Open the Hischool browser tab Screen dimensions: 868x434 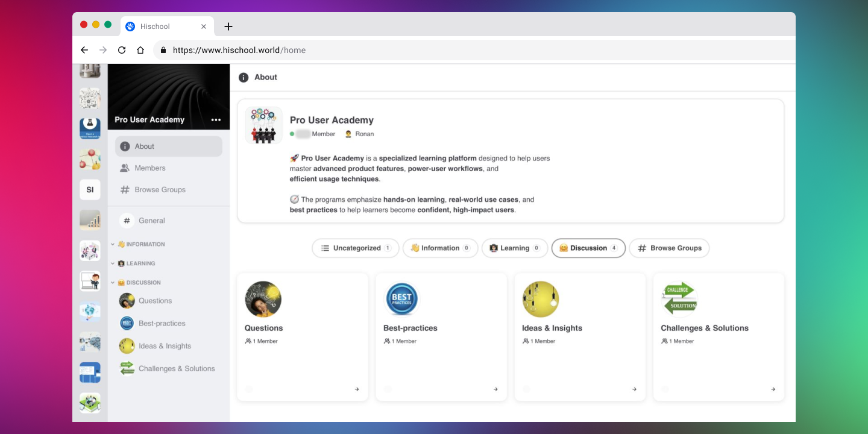pos(167,27)
